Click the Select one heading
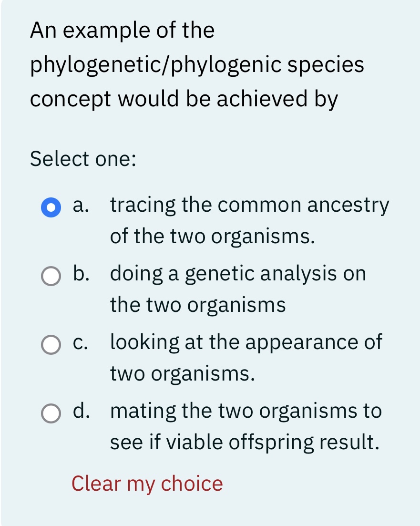This screenshot has height=526, width=420. pyautogui.click(x=83, y=159)
